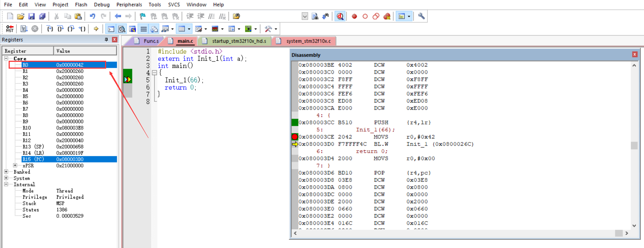644x248 pixels.
Task: Run the program
Action: point(24,29)
